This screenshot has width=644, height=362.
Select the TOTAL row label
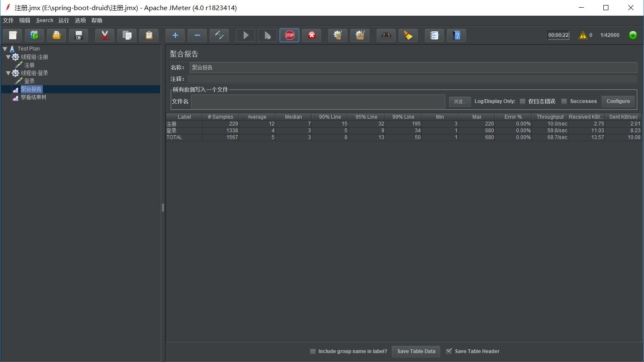coord(174,137)
